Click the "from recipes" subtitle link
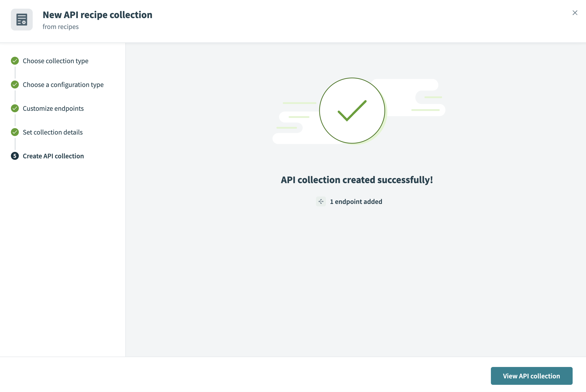 coord(60,27)
